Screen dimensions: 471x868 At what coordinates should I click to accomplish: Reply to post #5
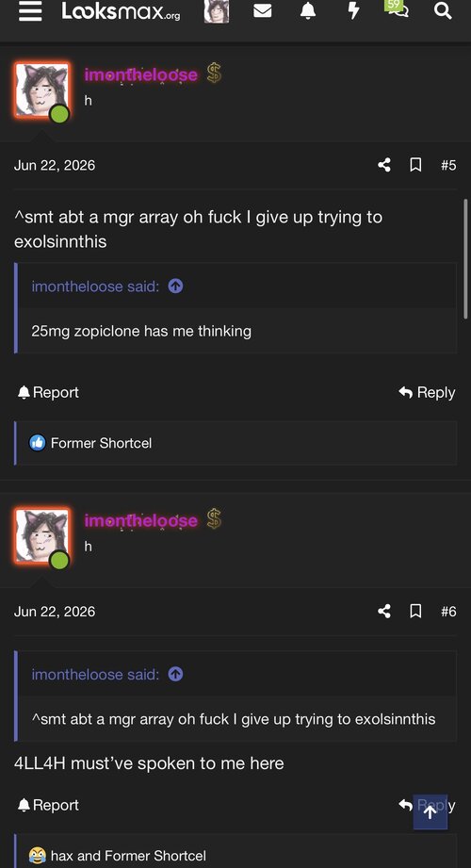[x=427, y=392]
